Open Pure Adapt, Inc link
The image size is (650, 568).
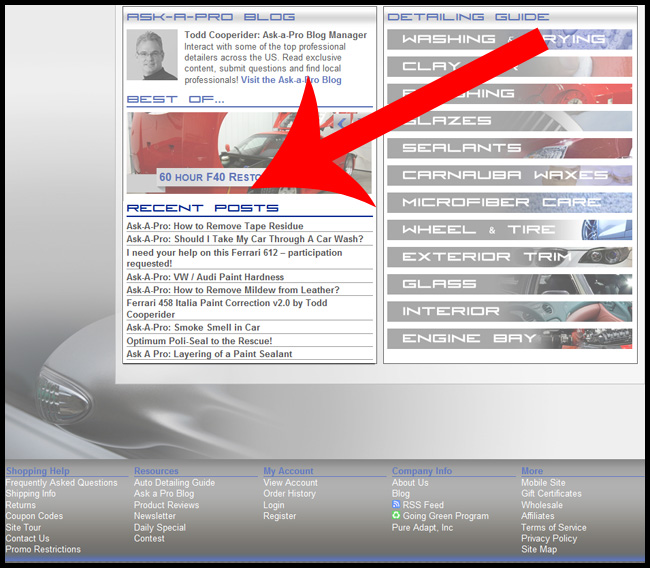tap(422, 527)
